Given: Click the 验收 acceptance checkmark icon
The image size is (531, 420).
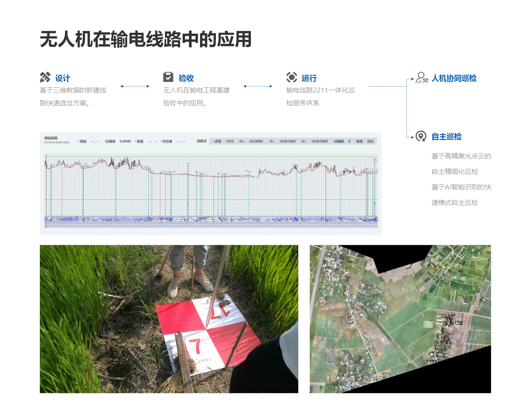Looking at the screenshot, I should pos(168,77).
